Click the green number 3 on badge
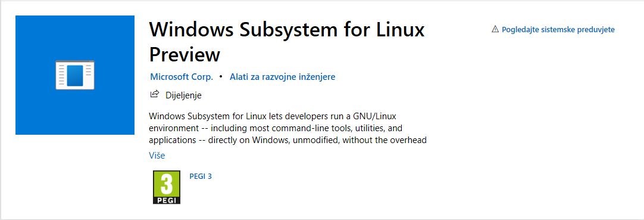Screen dimensions: 644x220 point(166,184)
